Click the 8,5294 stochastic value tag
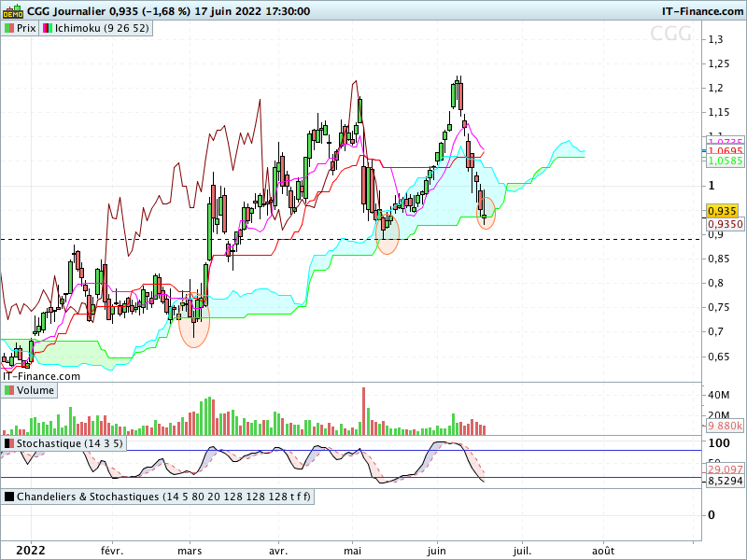 [x=726, y=481]
